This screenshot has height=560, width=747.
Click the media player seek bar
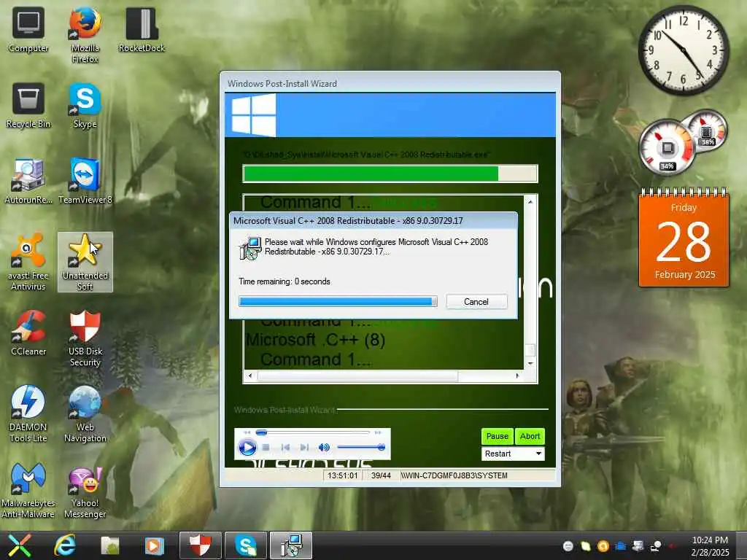coord(313,432)
